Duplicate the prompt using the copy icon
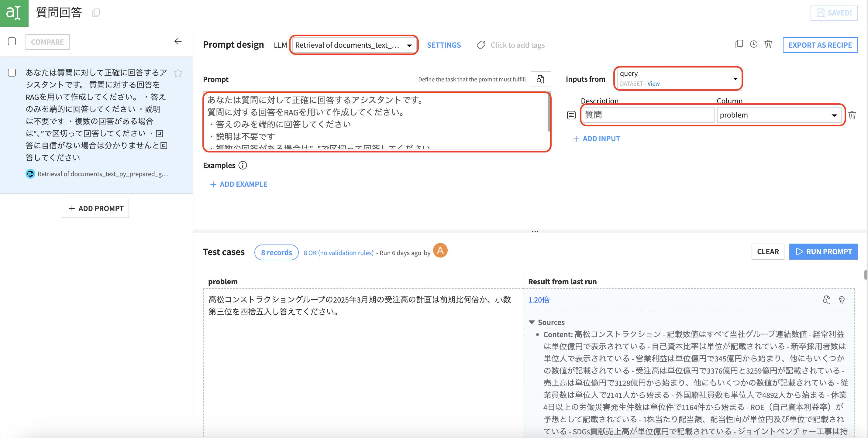 739,44
